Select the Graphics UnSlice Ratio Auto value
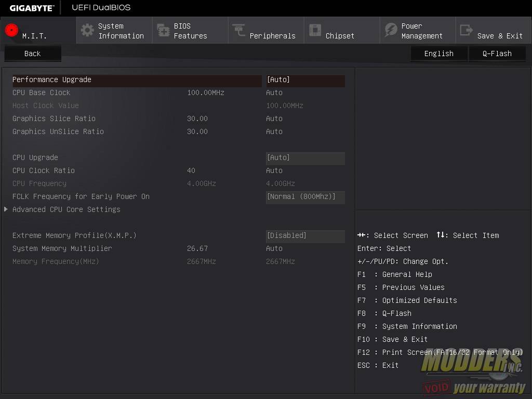532x399 pixels. point(274,131)
